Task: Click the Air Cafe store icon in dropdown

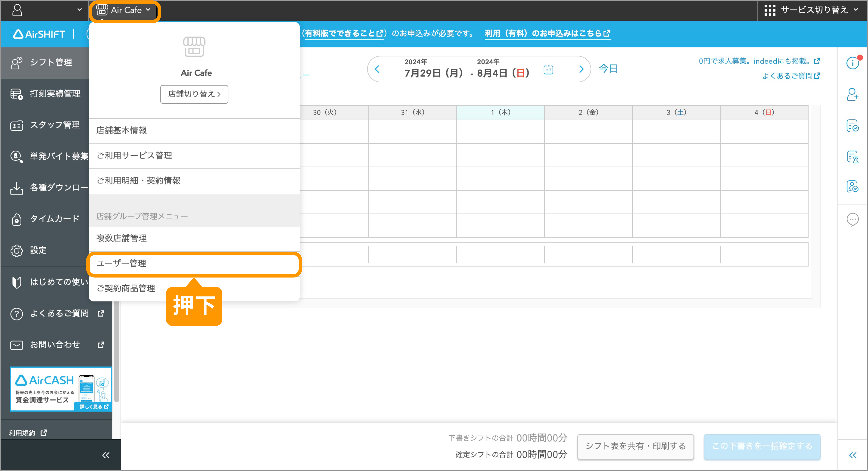Action: (194, 47)
